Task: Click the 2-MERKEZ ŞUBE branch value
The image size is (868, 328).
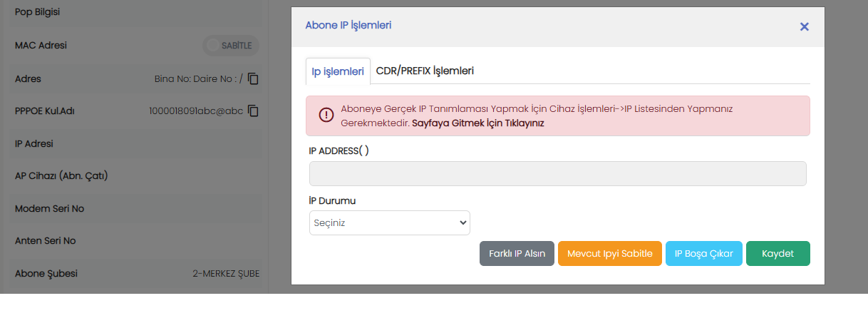Action: coord(226,274)
